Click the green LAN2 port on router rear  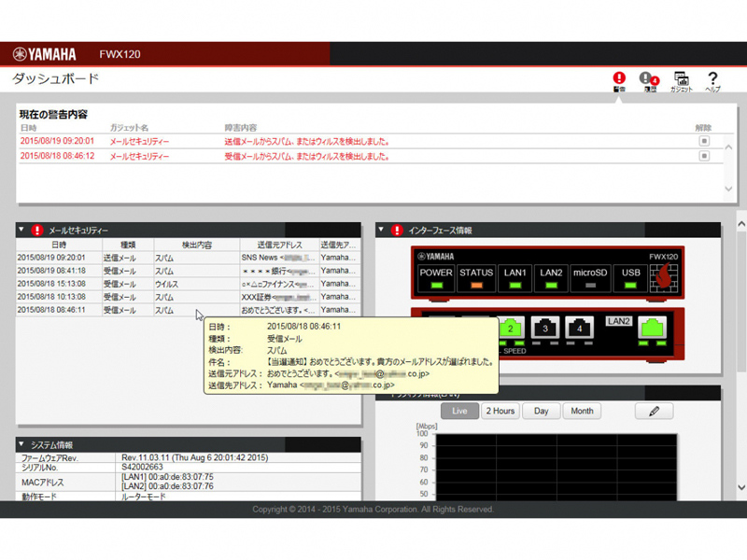(652, 328)
